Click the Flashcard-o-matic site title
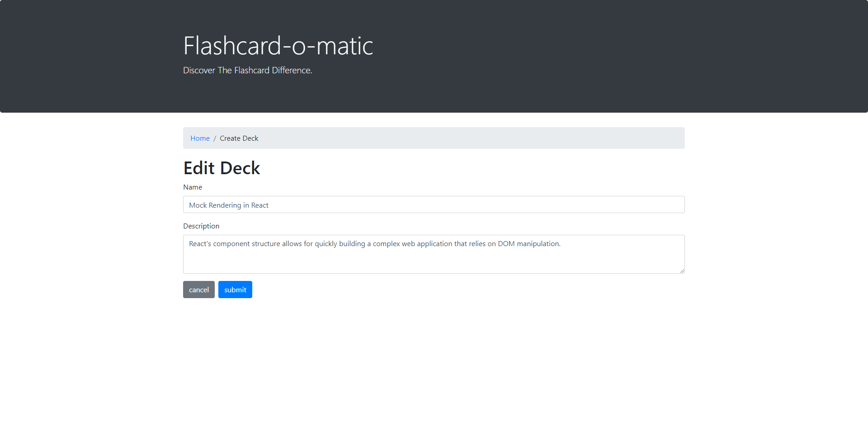 (278, 45)
